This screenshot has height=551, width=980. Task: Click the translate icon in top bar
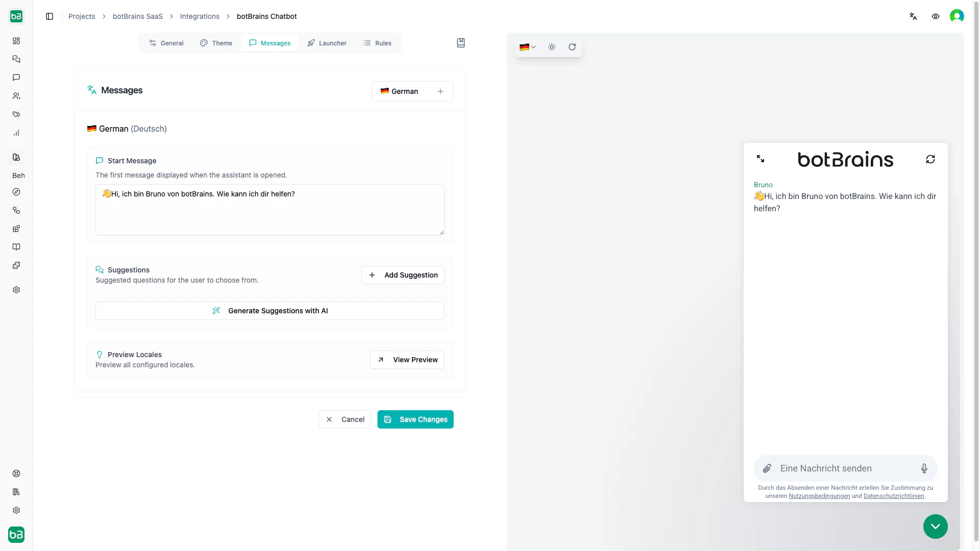913,16
